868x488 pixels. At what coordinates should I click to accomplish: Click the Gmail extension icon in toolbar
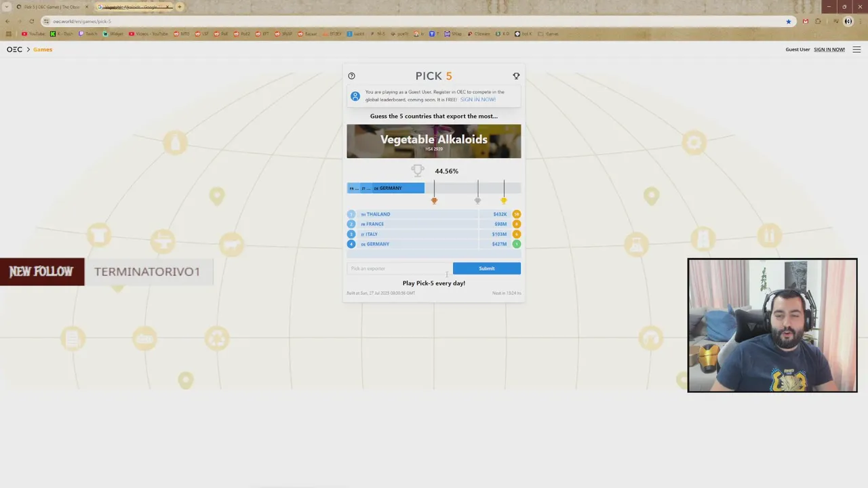pyautogui.click(x=805, y=21)
